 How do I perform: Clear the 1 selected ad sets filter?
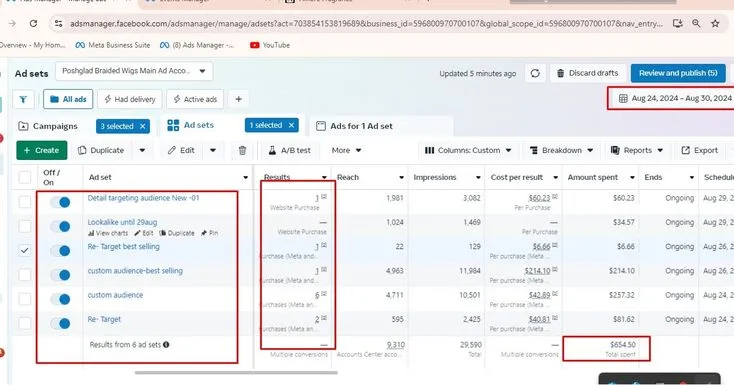coord(291,125)
